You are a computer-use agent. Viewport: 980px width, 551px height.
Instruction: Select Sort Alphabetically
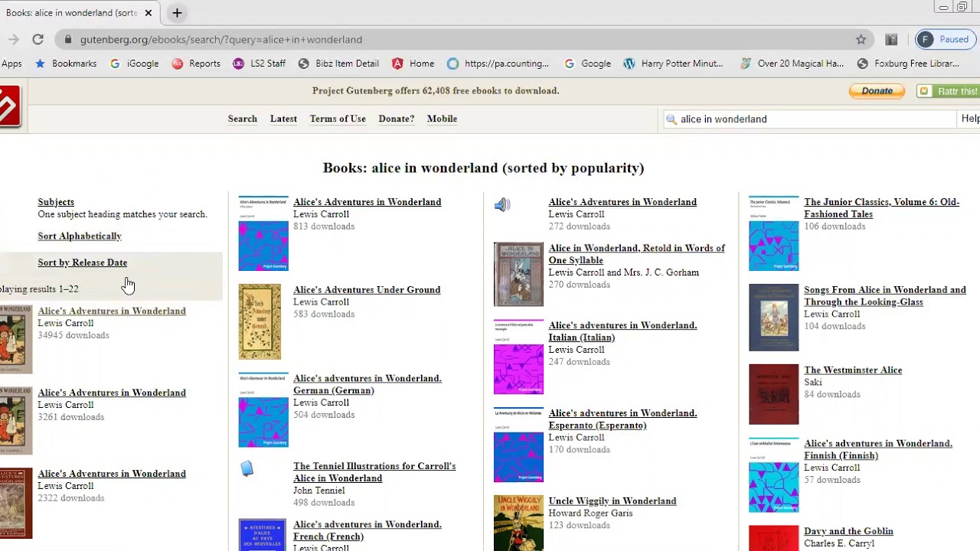point(80,236)
